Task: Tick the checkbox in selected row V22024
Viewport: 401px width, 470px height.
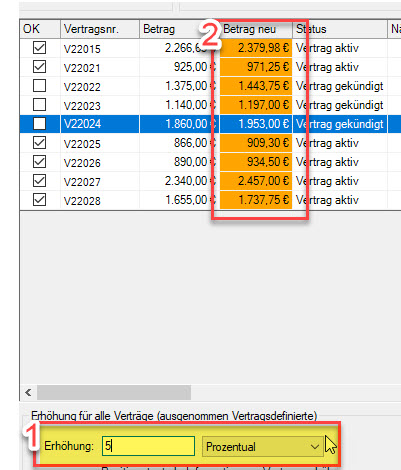Action: 39,124
